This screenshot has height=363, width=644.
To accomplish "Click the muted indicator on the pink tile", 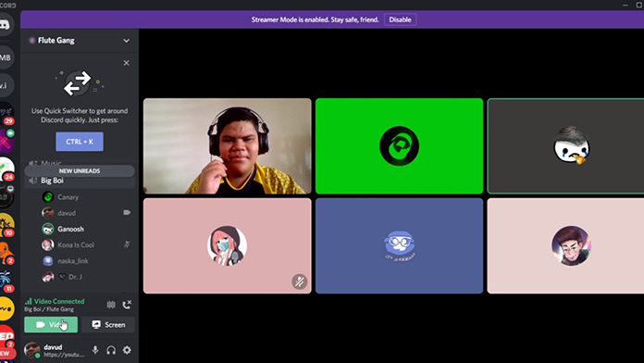I will 300,282.
